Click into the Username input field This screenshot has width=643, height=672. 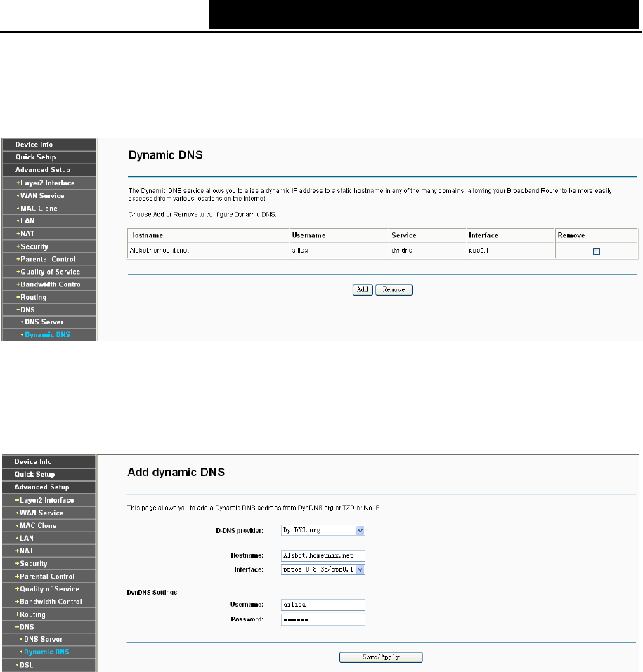(x=323, y=605)
